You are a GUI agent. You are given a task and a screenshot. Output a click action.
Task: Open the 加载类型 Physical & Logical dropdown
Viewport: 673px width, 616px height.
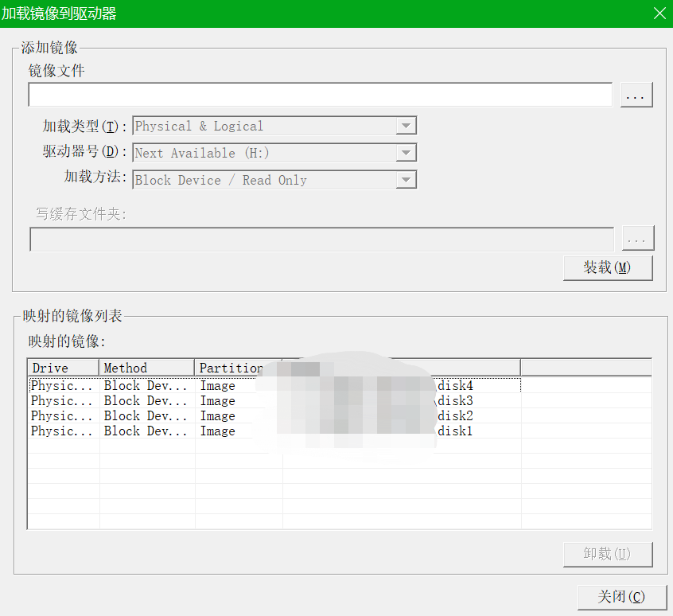(x=274, y=126)
